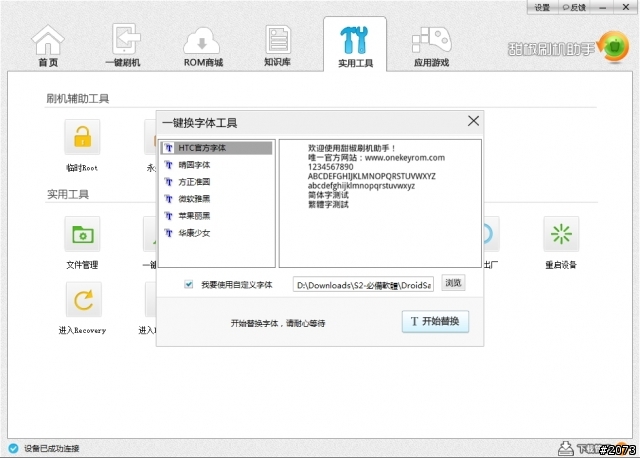640x458 pixels.
Task: Open 应用游戏 tab
Action: tap(431, 46)
